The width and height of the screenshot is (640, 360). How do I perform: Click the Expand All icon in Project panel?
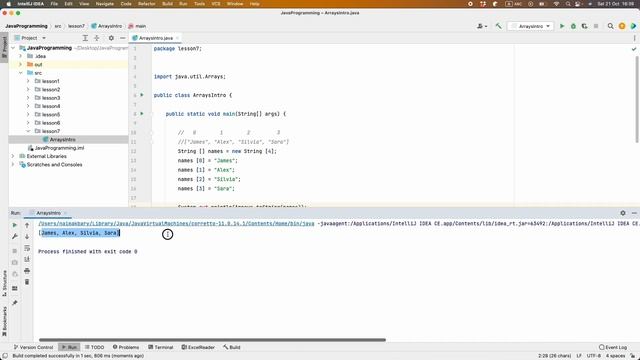point(85,38)
